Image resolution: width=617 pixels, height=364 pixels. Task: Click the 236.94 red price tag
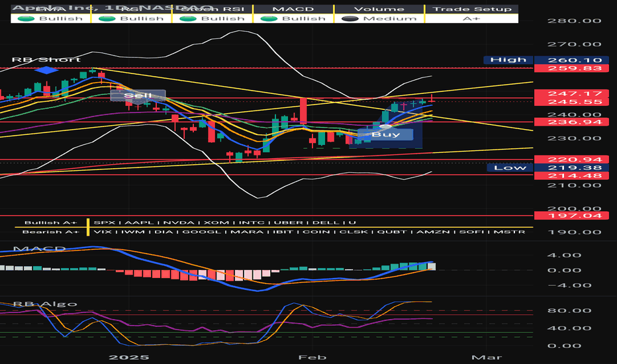[x=571, y=122]
